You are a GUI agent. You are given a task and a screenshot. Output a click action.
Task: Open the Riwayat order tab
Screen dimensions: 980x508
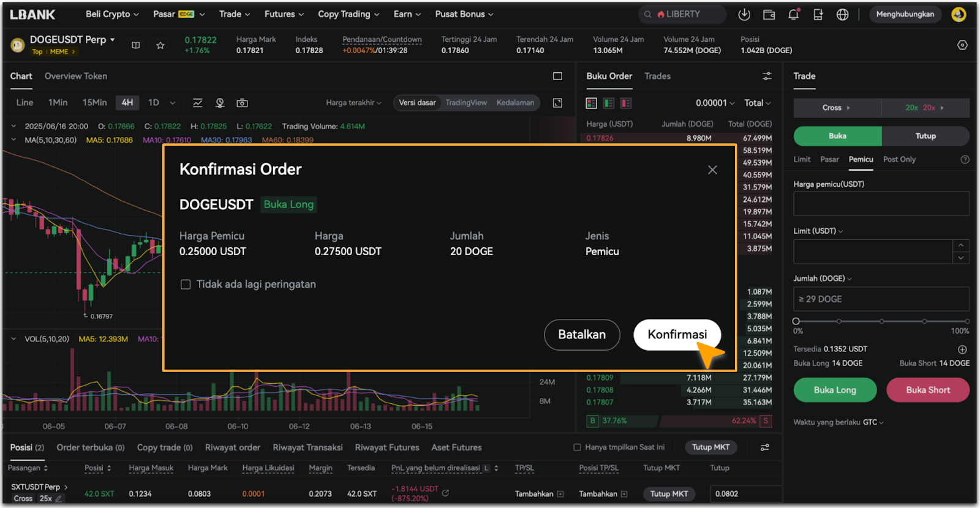click(232, 447)
